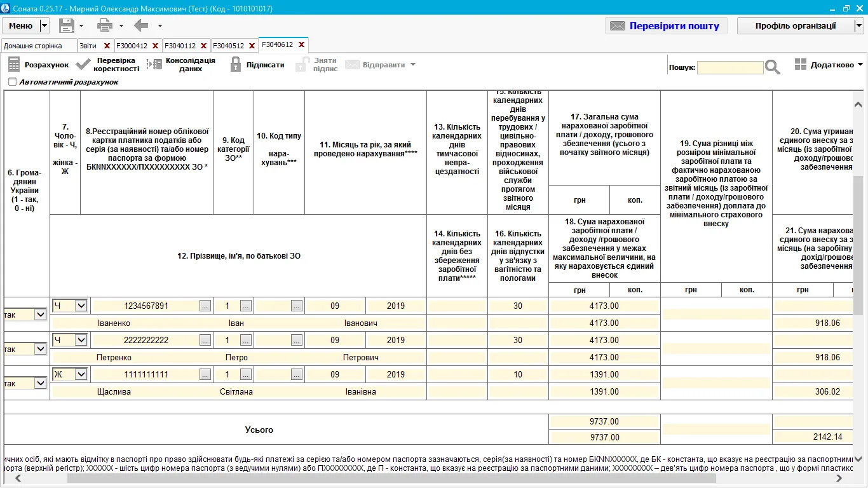
Task: Close the Звіти tab
Action: point(107,46)
